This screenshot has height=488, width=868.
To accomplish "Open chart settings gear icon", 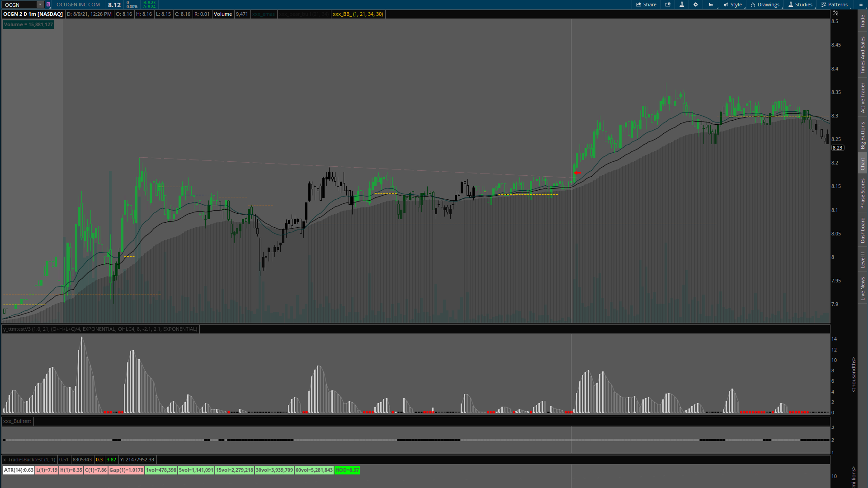I will click(696, 5).
